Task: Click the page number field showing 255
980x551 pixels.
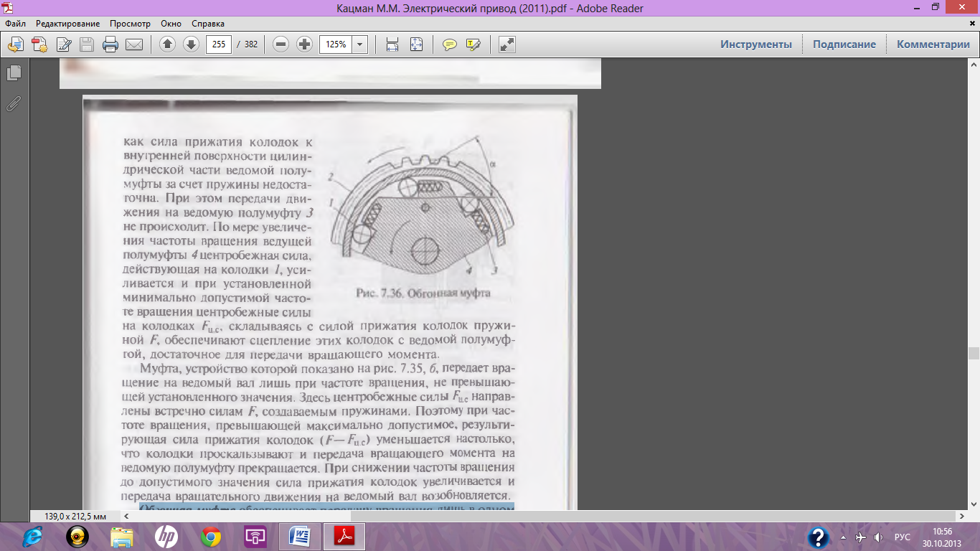Action: [219, 44]
